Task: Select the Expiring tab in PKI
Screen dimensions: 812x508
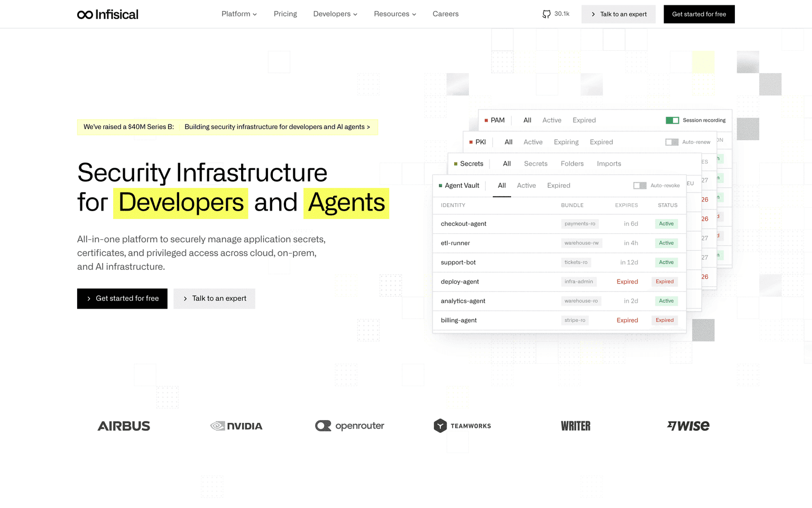Action: click(566, 142)
